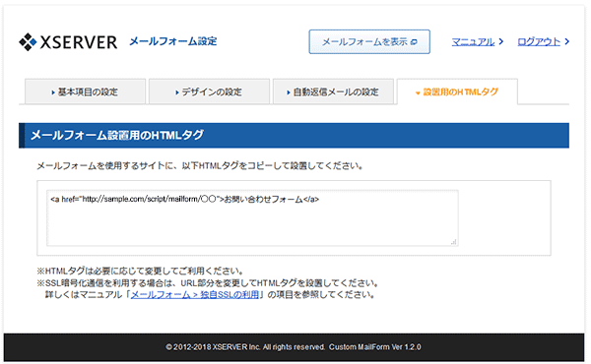This screenshot has height=364, width=591.
Task: Open the デザインの設定 tab
Action: 209,91
